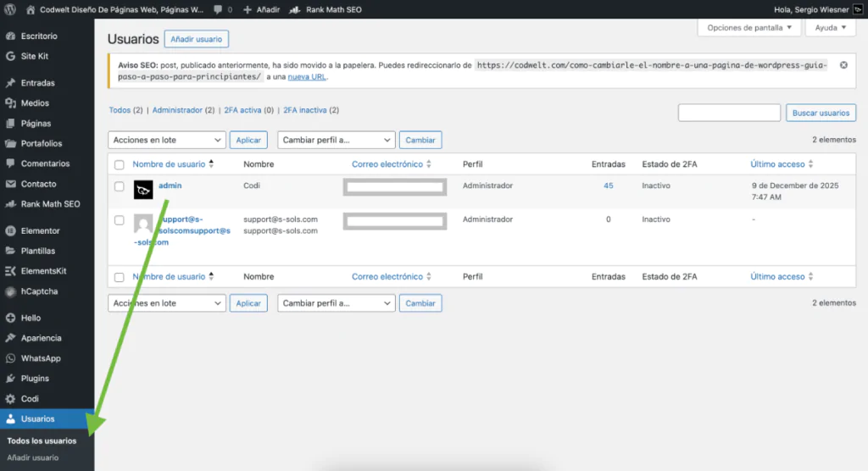Click the Rank Math SEO chart icon in admin bar
The height and width of the screenshot is (471, 868).
click(x=294, y=9)
